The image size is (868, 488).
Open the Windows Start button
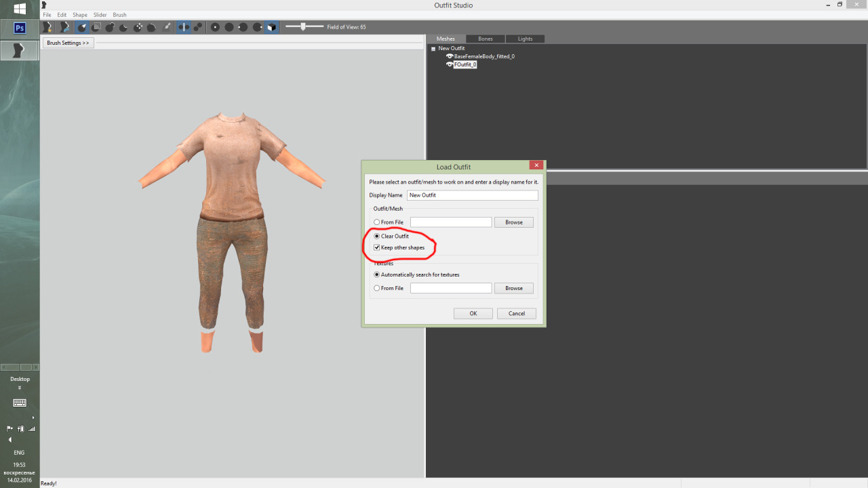20,9
